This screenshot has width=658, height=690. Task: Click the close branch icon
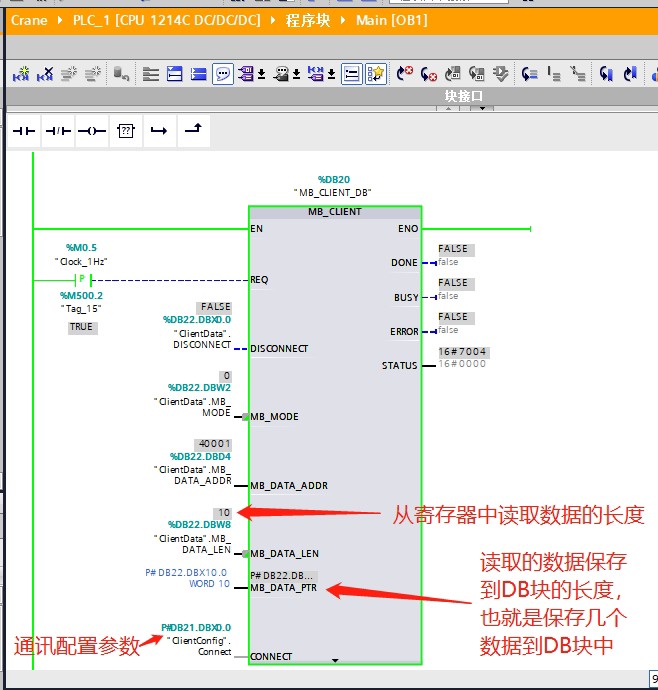pos(193,131)
